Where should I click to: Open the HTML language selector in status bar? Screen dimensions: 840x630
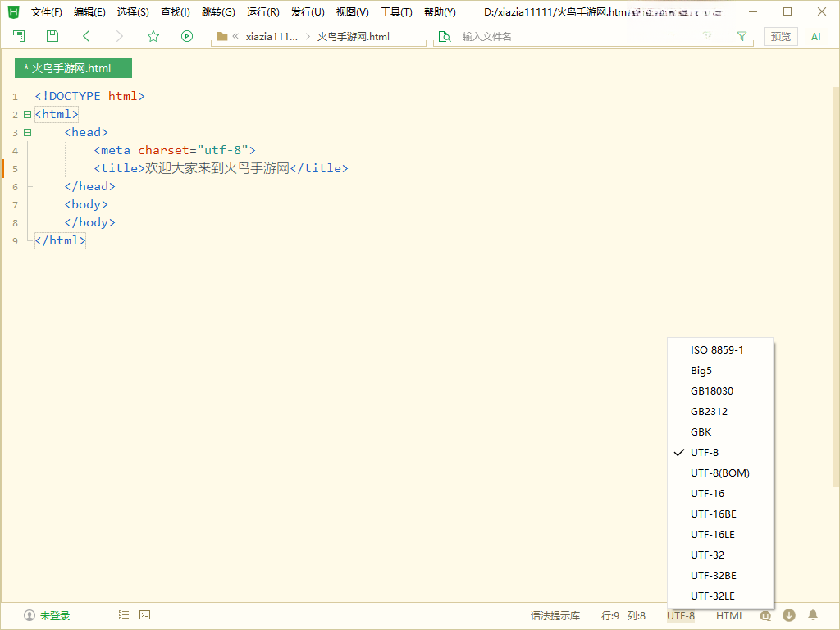pos(730,615)
